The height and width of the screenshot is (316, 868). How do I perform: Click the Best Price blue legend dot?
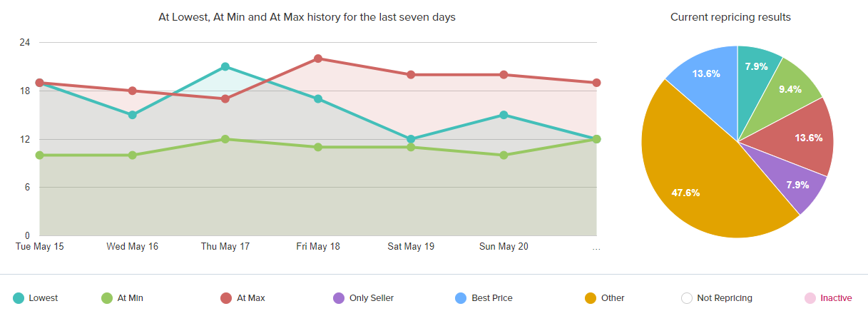pos(461,298)
